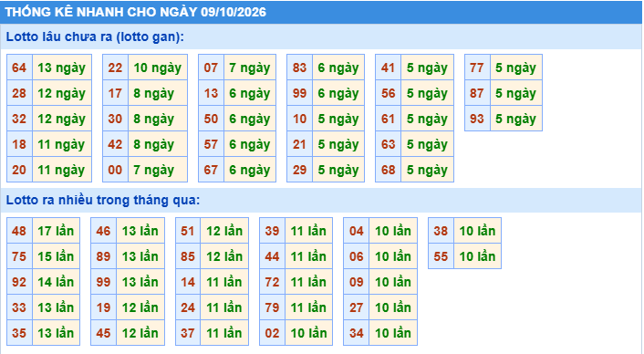644x354 pixels.
Task: Select number 28 in the lotto gan table
Action: 19,93
